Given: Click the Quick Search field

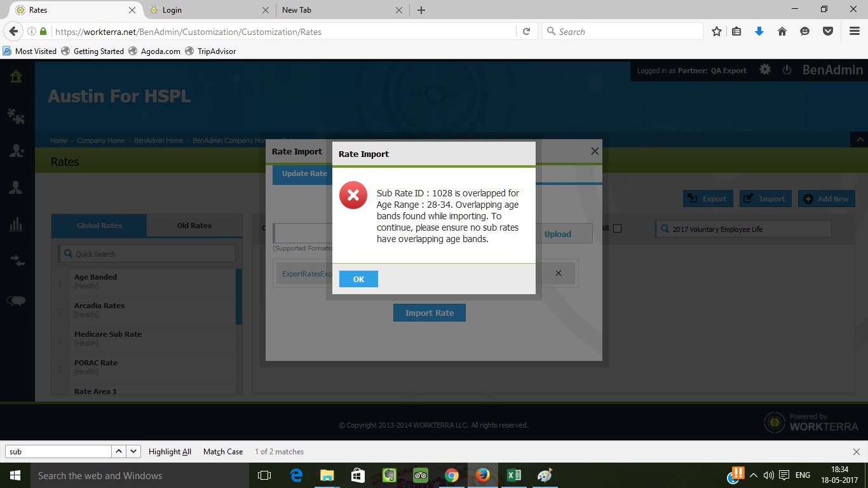Looking at the screenshot, I should pyautogui.click(x=147, y=254).
